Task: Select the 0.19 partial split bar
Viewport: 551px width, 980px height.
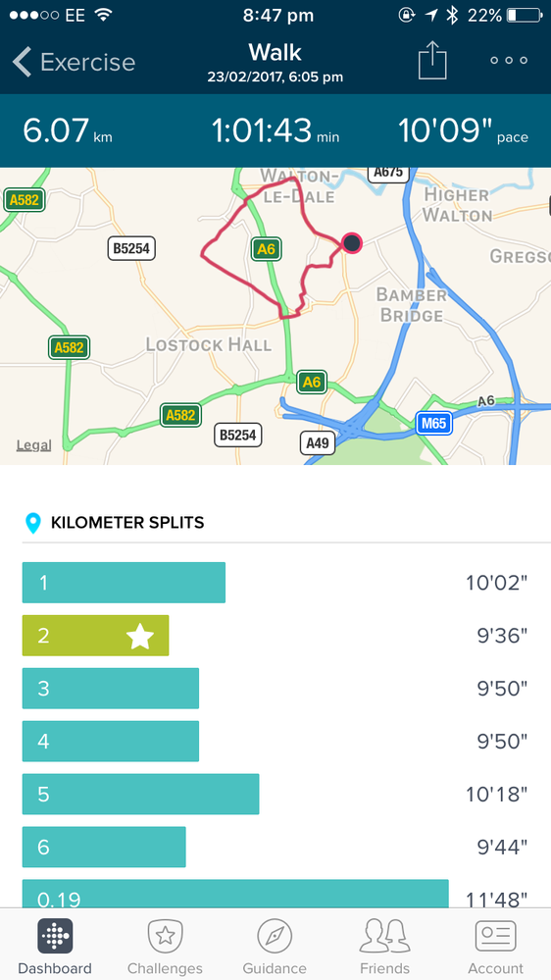Action: 235,894
